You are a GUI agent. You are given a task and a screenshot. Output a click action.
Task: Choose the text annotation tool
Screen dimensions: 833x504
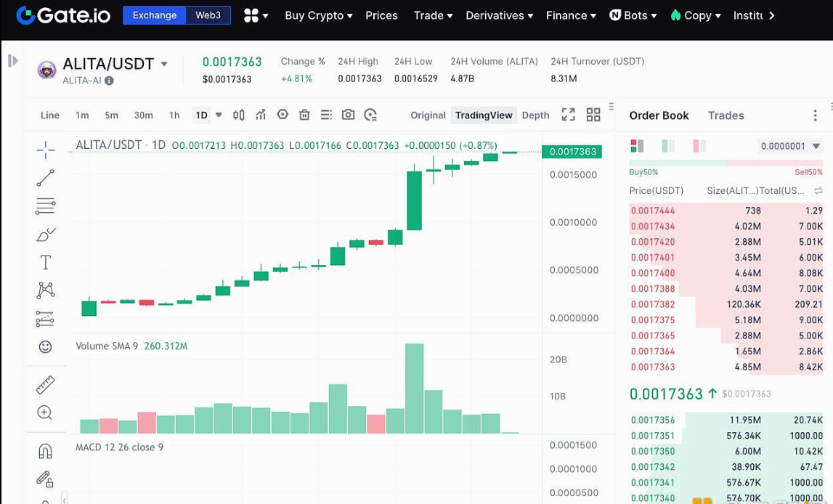(45, 262)
